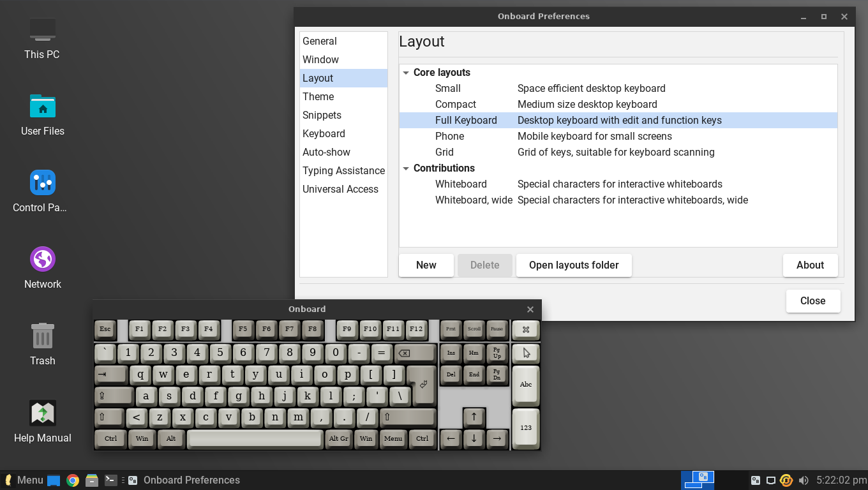
Task: Open the layouts folder
Action: (573, 265)
